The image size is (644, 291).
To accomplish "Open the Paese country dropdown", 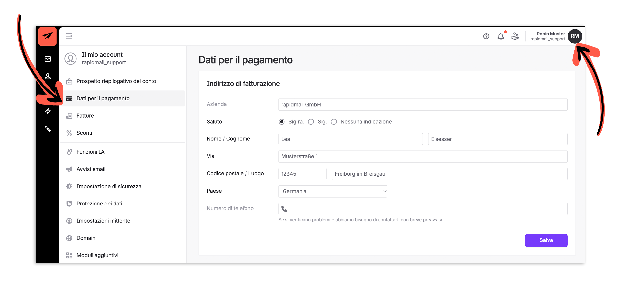I will coord(333,191).
